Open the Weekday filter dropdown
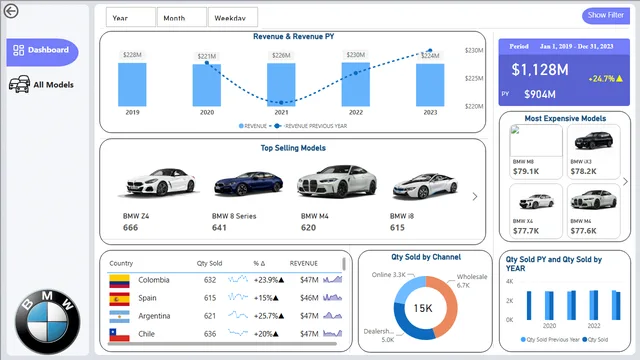 [233, 18]
